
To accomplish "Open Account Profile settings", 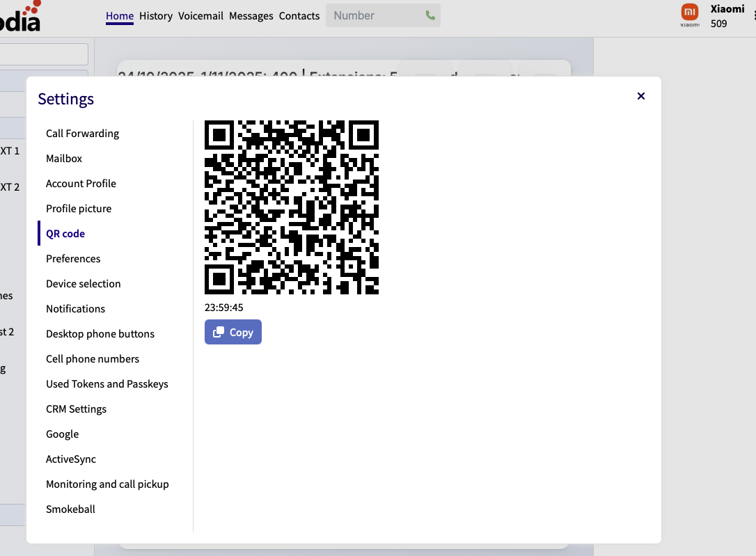I will tap(81, 183).
